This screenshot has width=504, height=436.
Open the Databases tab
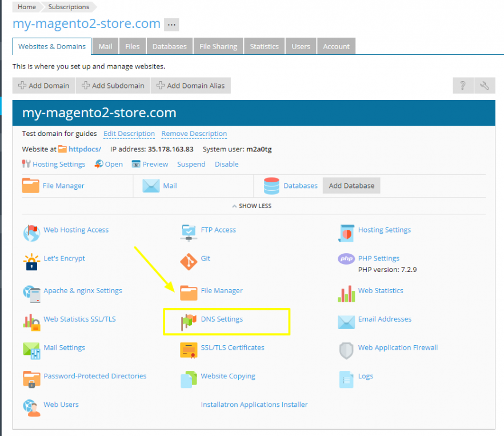pos(169,46)
